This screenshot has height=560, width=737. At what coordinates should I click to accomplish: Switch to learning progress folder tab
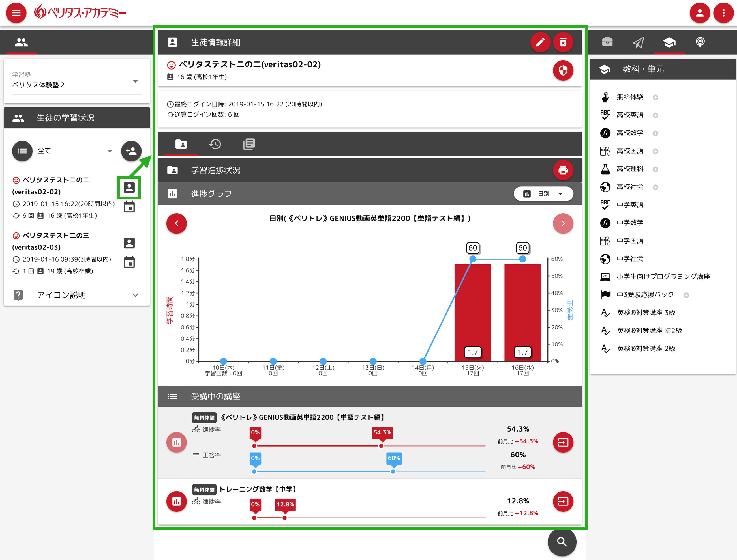181,144
